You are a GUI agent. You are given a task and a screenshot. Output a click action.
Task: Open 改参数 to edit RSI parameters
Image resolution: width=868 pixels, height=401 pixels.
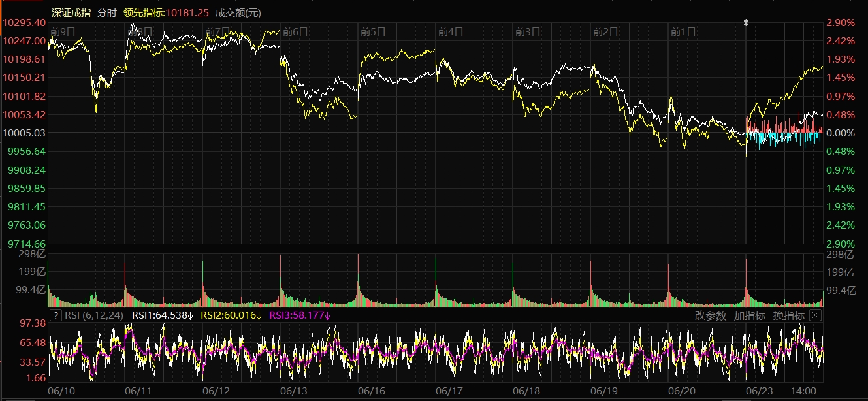[710, 315]
